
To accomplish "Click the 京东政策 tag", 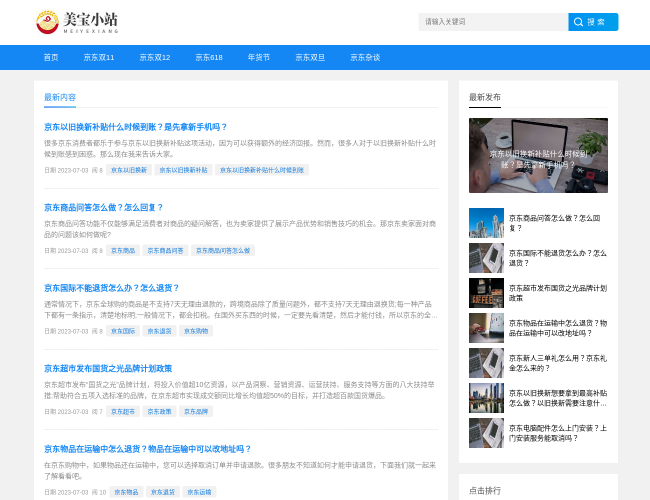I will click(x=160, y=411).
